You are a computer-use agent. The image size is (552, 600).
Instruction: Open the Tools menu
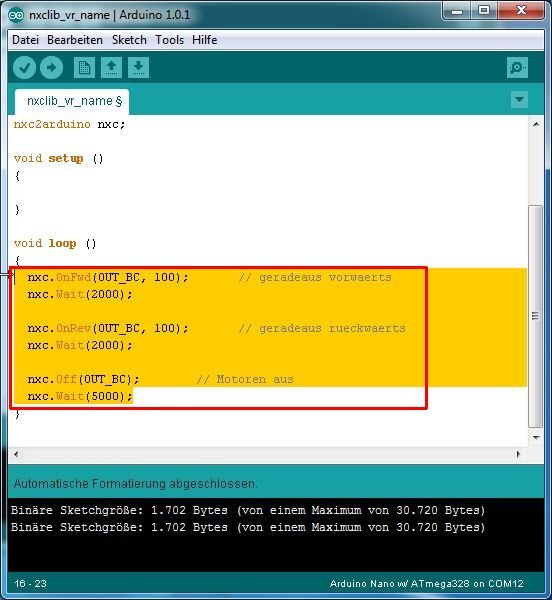point(169,40)
